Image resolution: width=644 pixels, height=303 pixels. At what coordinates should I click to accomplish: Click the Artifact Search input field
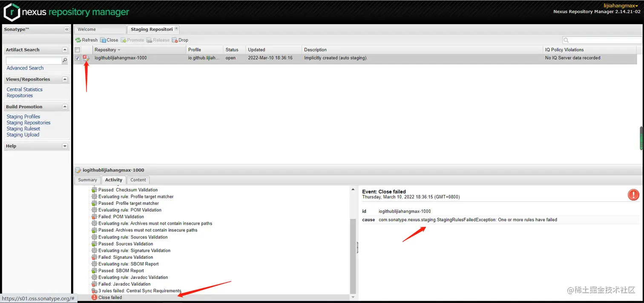(34, 61)
